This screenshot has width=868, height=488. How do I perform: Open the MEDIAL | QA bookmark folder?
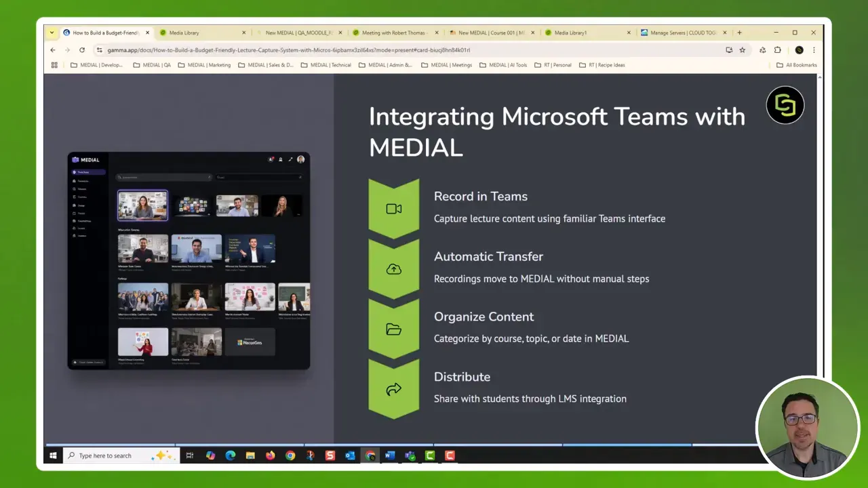click(x=152, y=65)
